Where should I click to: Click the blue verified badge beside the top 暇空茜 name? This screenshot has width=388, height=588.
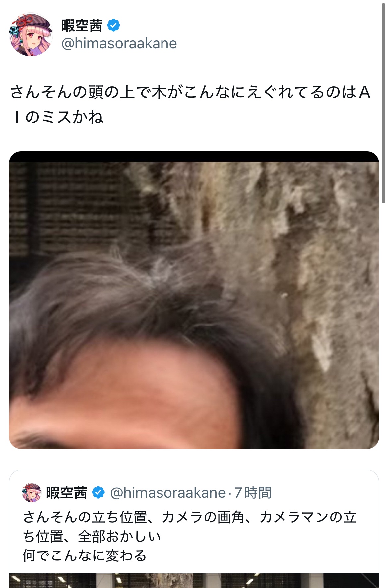113,25
